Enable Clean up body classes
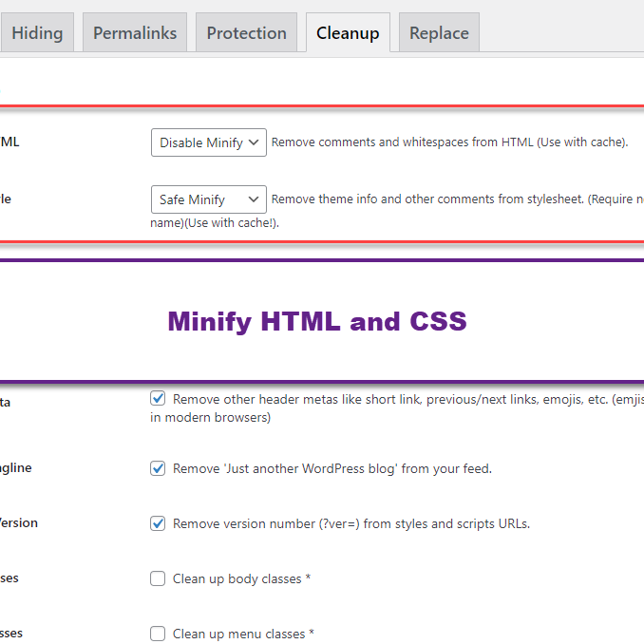This screenshot has width=644, height=644. [x=158, y=578]
